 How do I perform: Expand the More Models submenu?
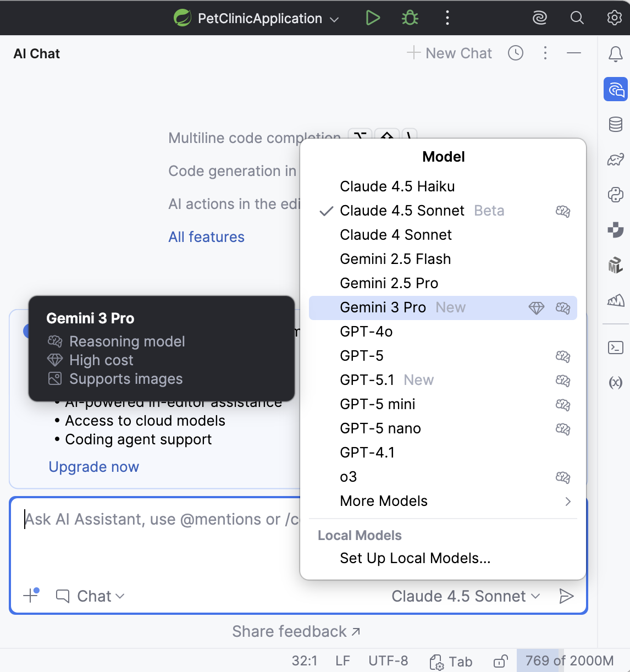383,500
